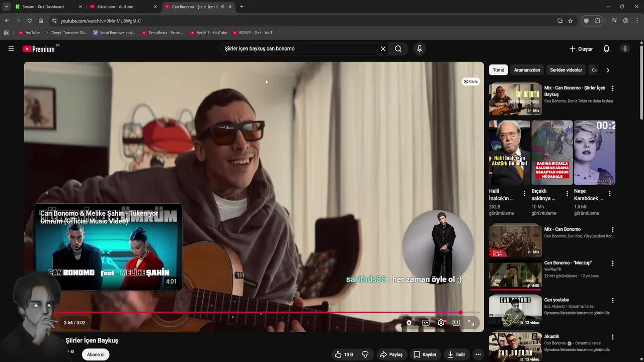The image size is (644, 362).
Task: Mute the playing Can Bonomo tab audio icon
Action: click(222, 7)
